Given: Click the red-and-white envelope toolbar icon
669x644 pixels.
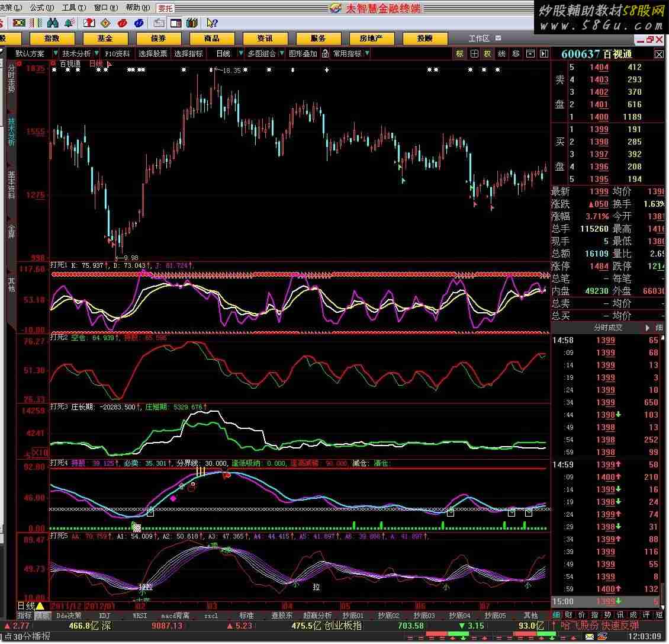Looking at the screenshot, I should [89, 23].
